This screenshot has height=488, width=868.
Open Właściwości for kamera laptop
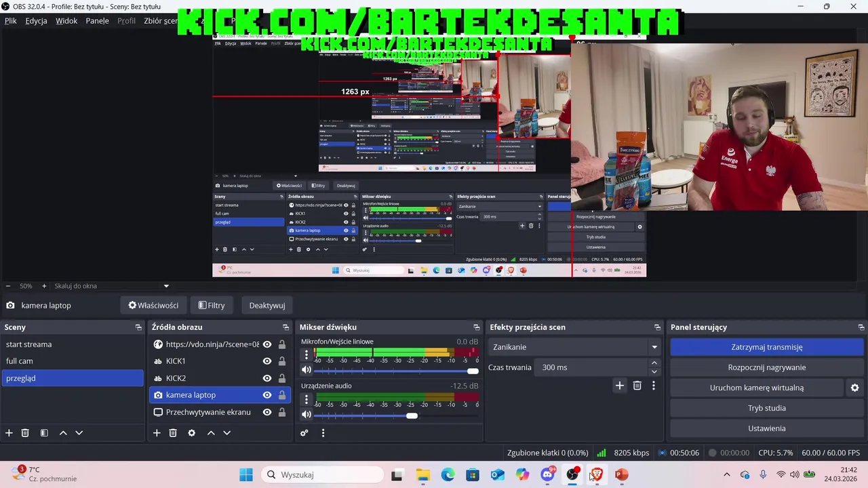pyautogui.click(x=153, y=305)
